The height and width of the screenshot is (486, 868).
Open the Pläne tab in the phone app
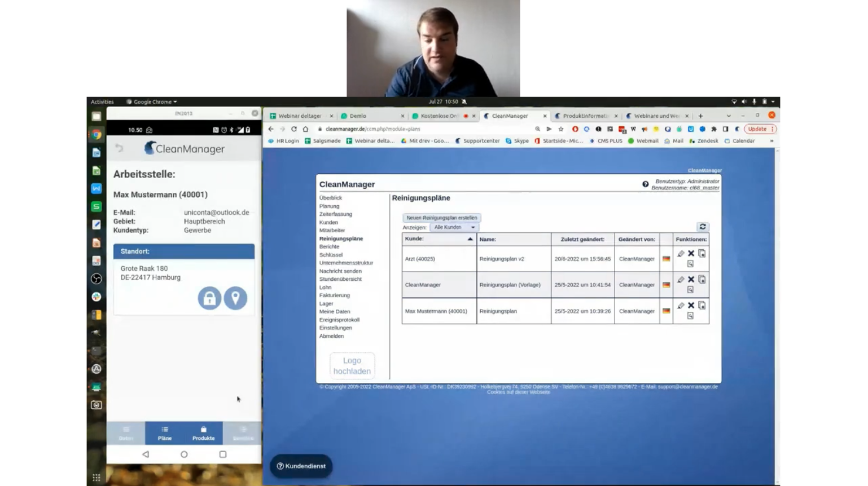[165, 433]
